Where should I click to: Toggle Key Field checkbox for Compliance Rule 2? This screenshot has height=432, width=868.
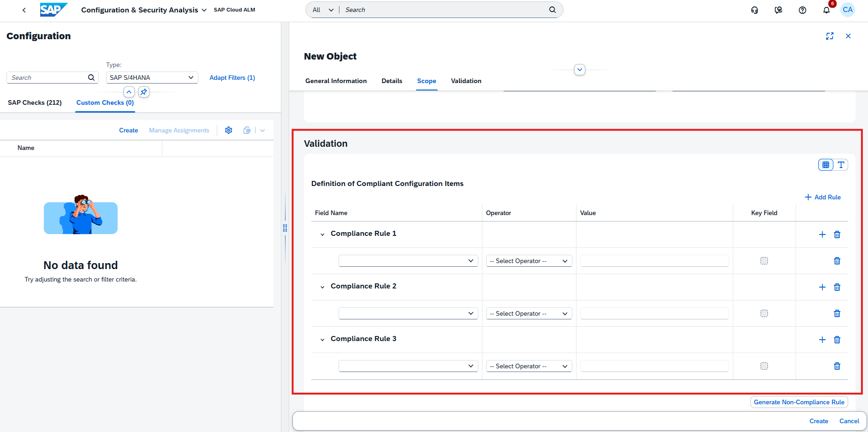pyautogui.click(x=764, y=313)
